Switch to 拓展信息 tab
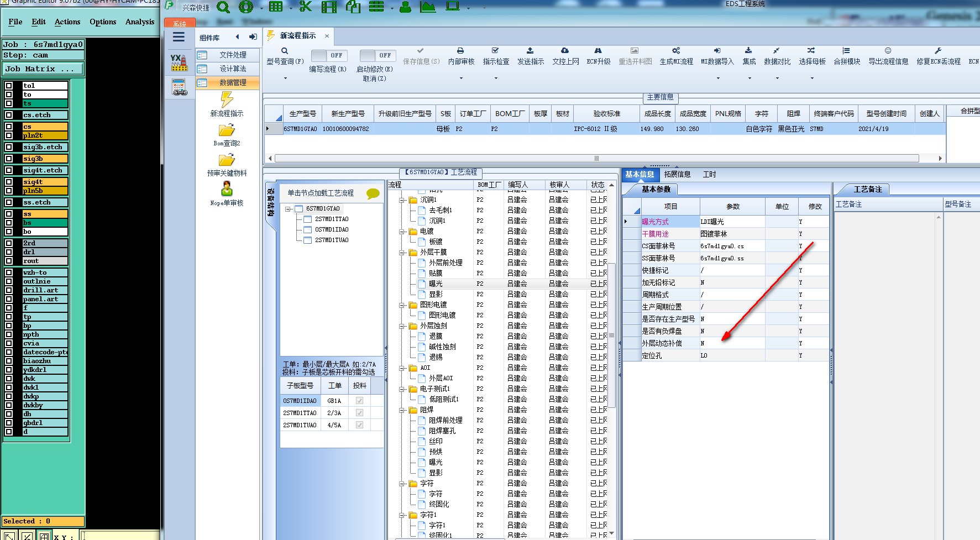The height and width of the screenshot is (540, 980). tap(677, 174)
